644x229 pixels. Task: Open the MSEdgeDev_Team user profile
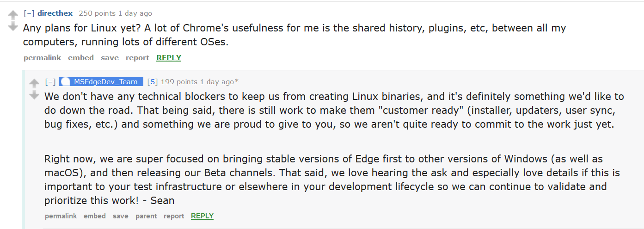[106, 82]
